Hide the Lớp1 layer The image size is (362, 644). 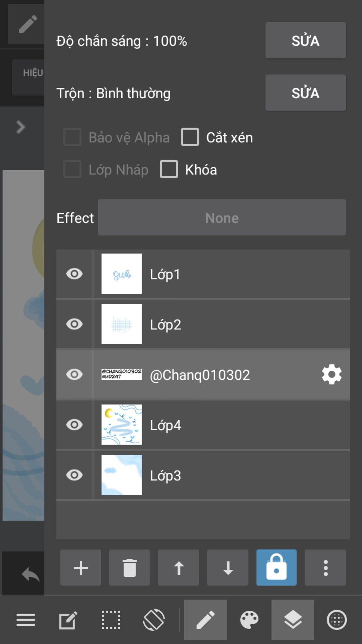74,274
